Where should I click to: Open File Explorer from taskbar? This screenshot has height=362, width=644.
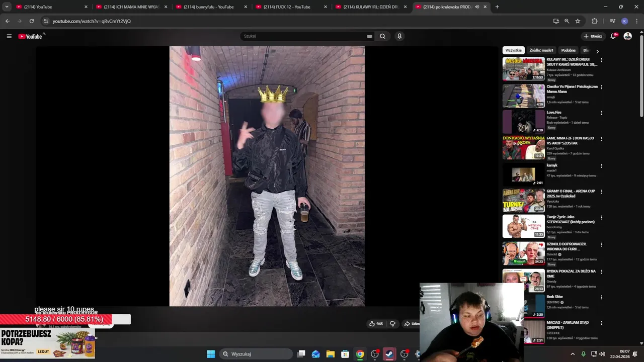coord(331,354)
